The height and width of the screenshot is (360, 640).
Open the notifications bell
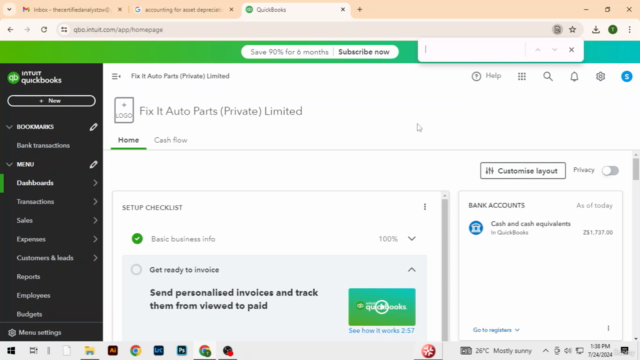[574, 76]
